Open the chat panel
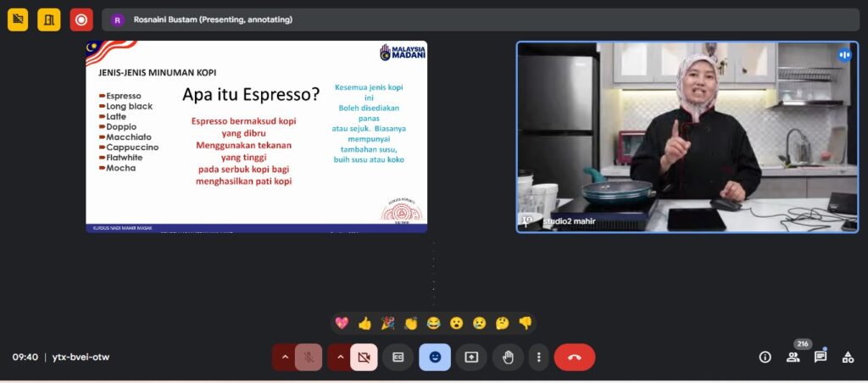Image resolution: width=868 pixels, height=383 pixels. click(820, 357)
